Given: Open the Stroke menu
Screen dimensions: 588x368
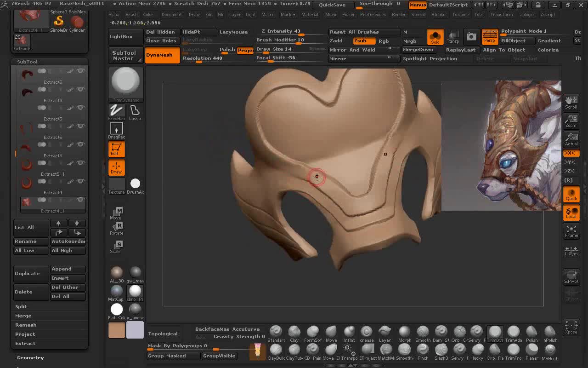Looking at the screenshot, I should click(x=438, y=15).
